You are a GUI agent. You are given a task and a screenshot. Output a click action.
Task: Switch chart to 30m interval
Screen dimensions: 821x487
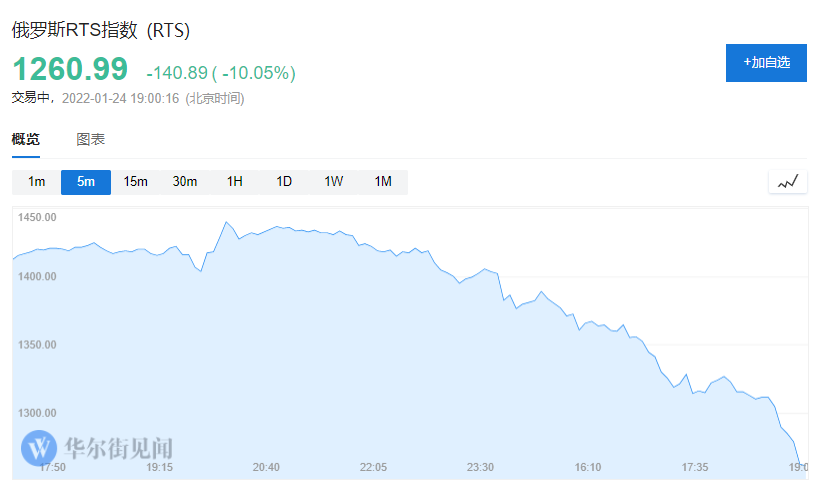(x=185, y=182)
